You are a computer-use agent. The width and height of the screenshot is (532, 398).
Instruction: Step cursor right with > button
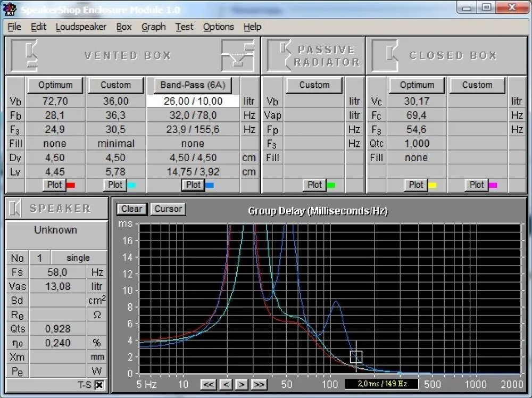(x=242, y=384)
